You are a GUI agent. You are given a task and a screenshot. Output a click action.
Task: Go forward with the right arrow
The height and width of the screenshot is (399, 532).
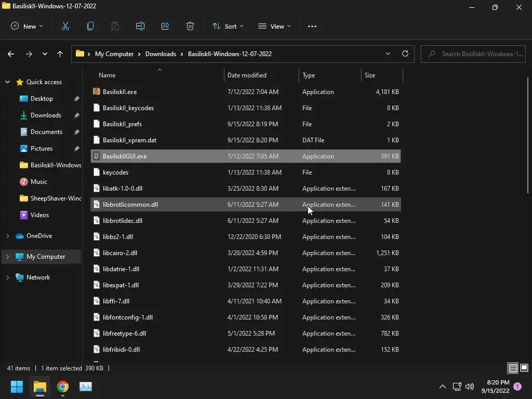coord(29,54)
